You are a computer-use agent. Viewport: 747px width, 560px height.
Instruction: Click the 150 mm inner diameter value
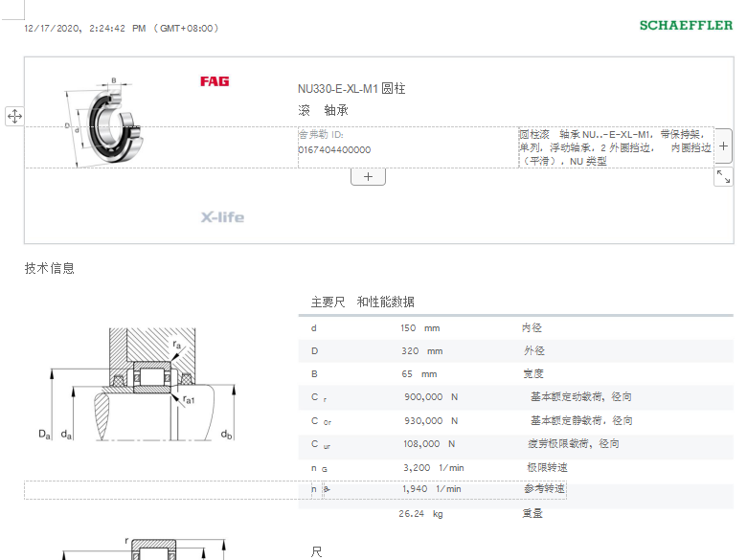420,327
